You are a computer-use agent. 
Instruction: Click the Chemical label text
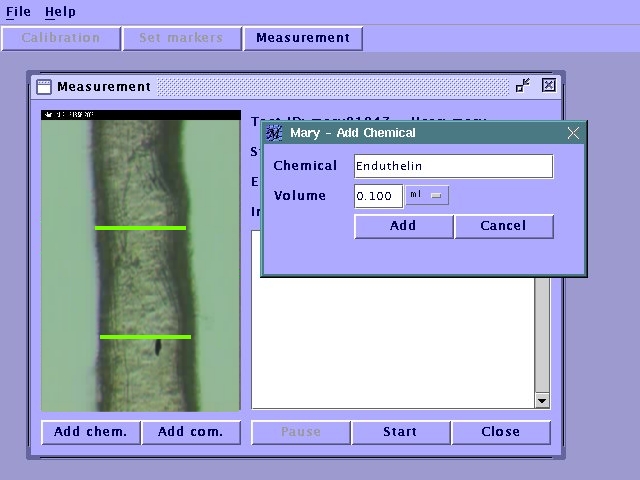[305, 166]
